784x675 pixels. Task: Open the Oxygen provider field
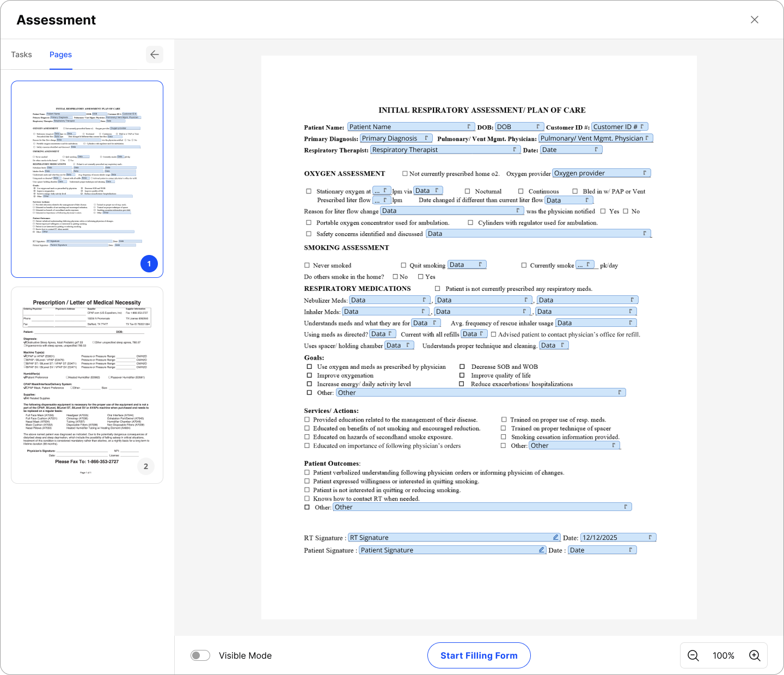pyautogui.click(x=601, y=173)
